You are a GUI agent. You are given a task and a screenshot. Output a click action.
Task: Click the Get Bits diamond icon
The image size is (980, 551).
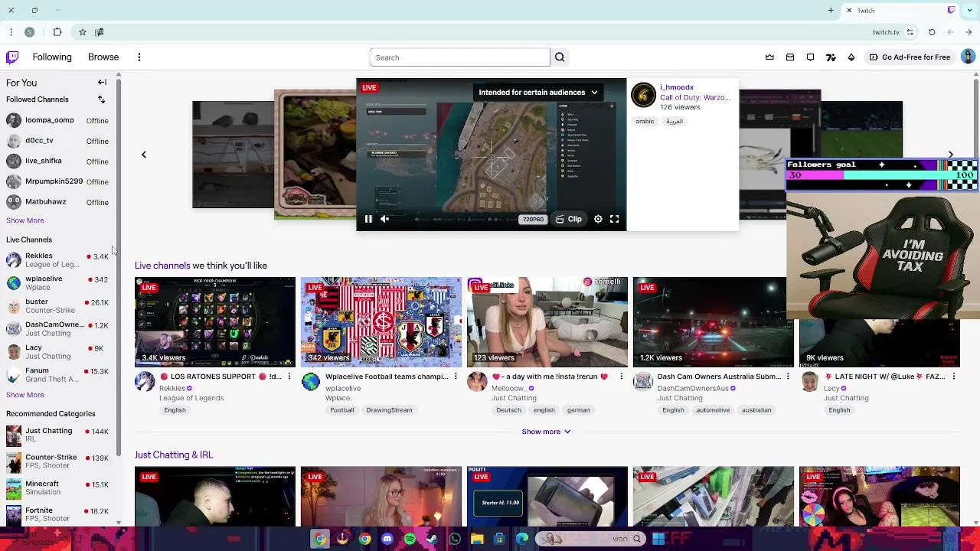pyautogui.click(x=851, y=57)
